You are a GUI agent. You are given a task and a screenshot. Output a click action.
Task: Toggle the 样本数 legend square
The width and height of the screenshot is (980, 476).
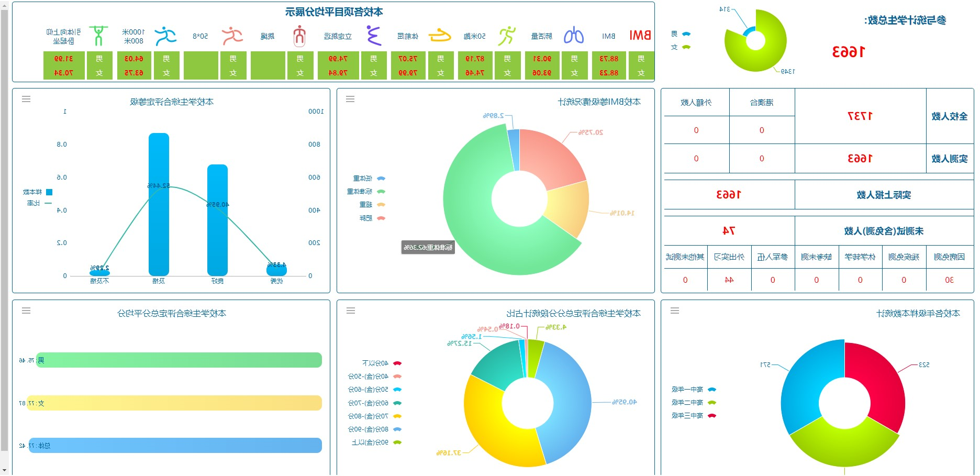[49, 192]
